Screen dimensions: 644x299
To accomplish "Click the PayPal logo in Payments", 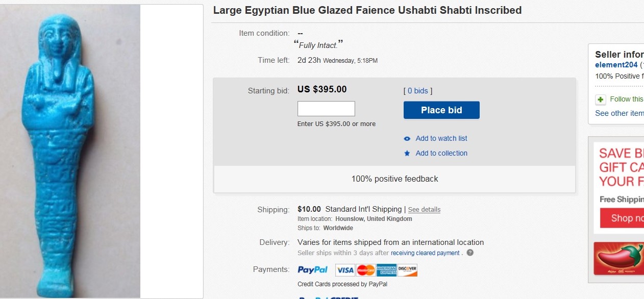I will 313,269.
